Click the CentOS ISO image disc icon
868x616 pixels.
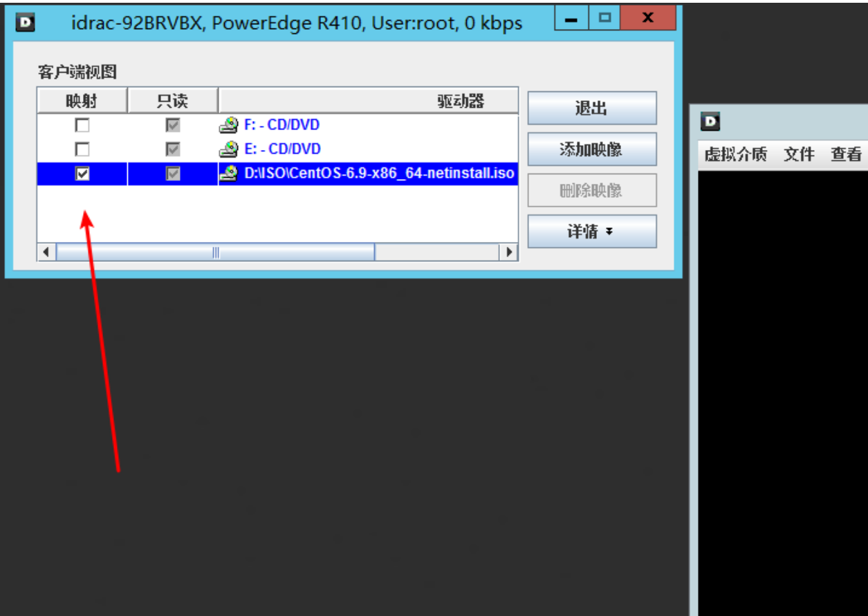(x=229, y=174)
